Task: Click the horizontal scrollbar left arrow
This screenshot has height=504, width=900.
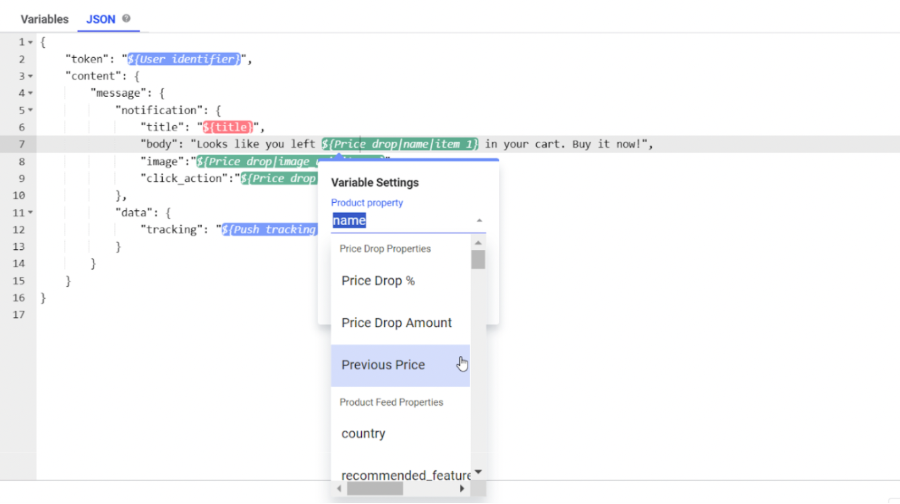Action: point(339,489)
